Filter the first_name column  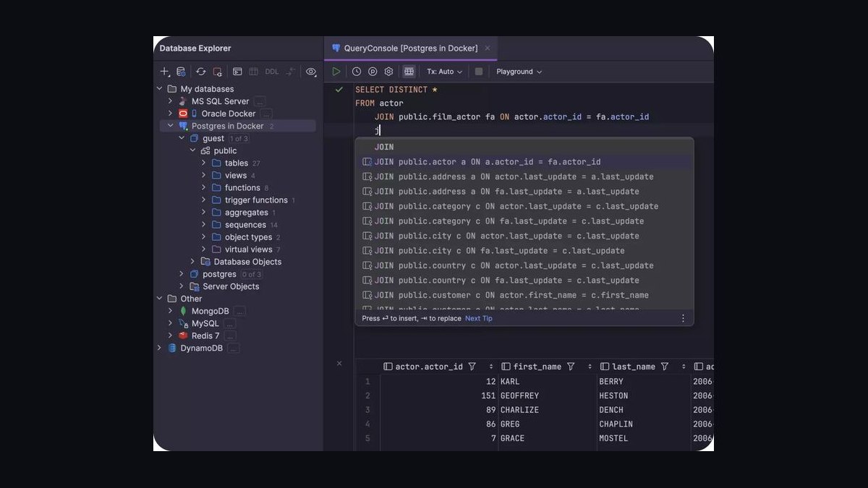point(571,367)
